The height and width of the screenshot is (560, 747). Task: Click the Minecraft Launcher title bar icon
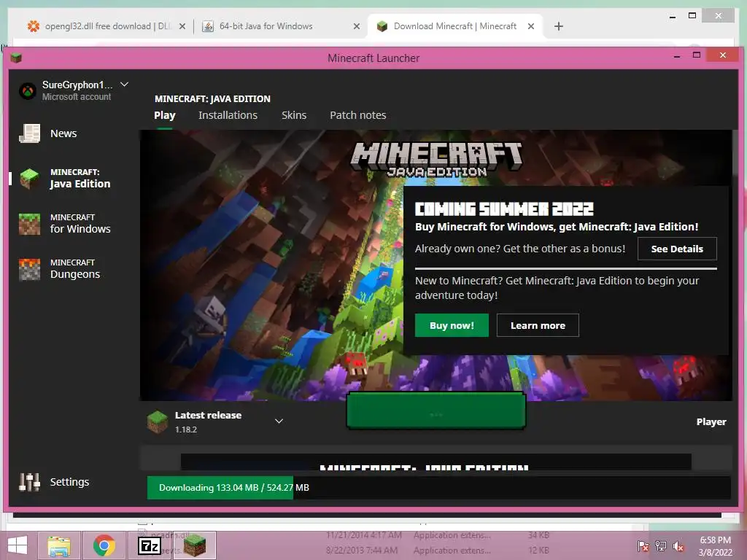tap(16, 58)
